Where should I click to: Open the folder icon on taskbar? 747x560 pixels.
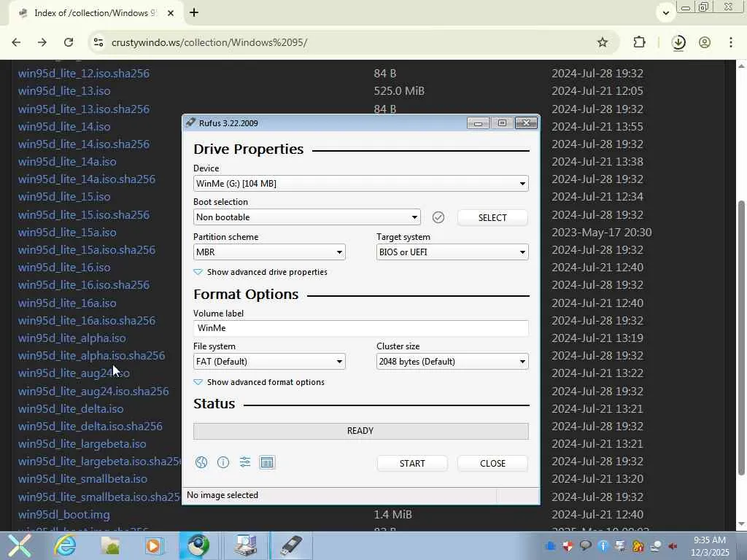(x=110, y=545)
